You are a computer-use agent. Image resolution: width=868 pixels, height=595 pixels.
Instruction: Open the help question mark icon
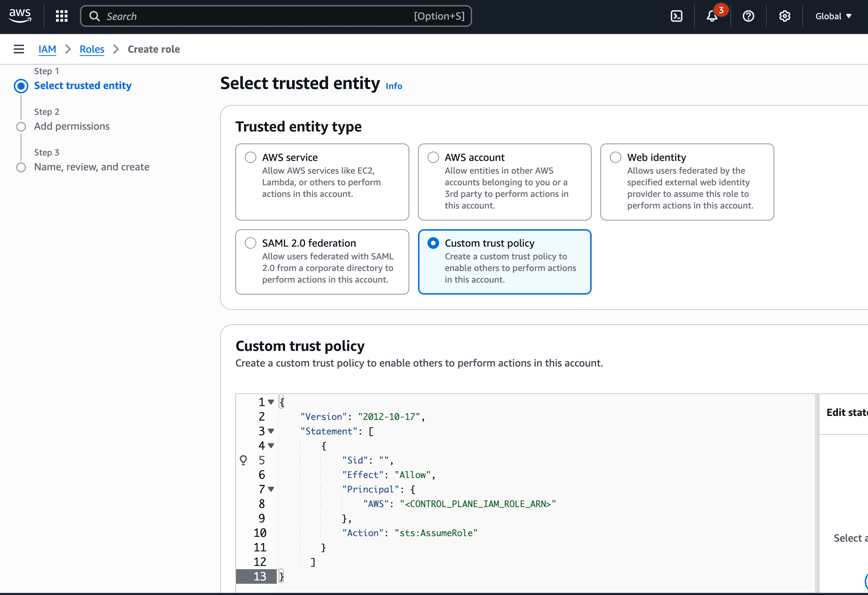(749, 16)
